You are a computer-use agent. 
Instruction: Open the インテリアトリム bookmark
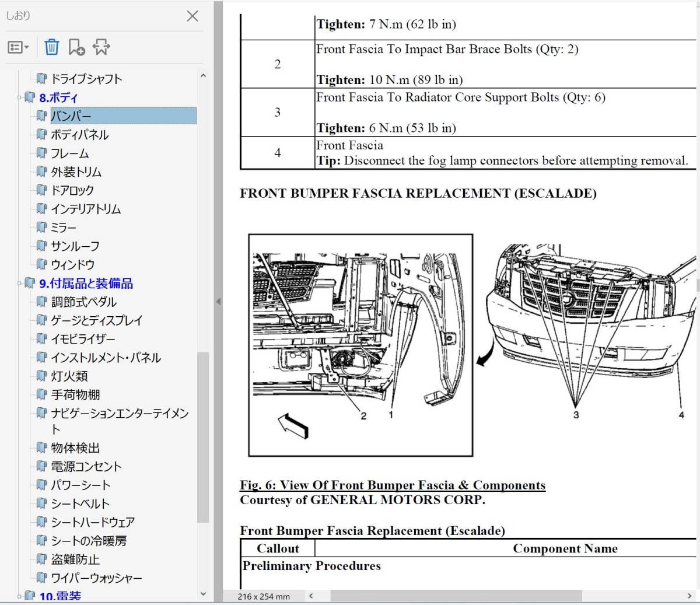click(86, 209)
